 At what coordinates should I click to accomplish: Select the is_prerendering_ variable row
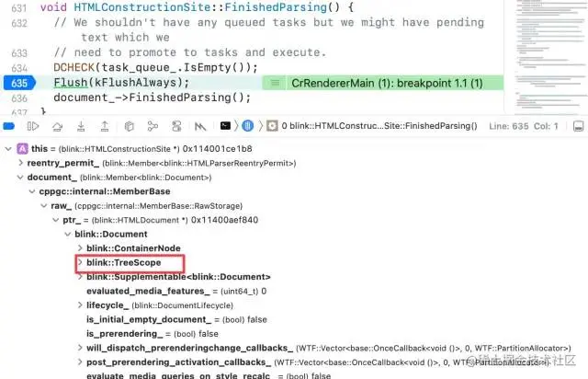pyautogui.click(x=153, y=334)
